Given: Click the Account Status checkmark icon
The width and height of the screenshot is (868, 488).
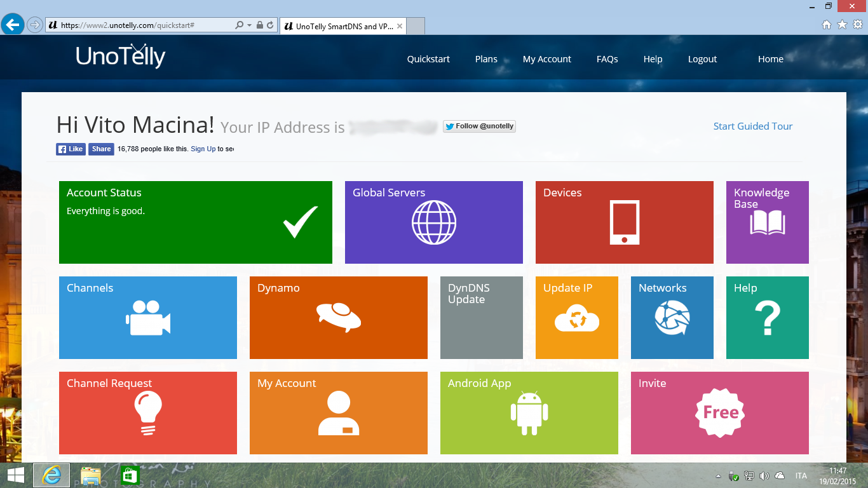Looking at the screenshot, I should click(301, 222).
